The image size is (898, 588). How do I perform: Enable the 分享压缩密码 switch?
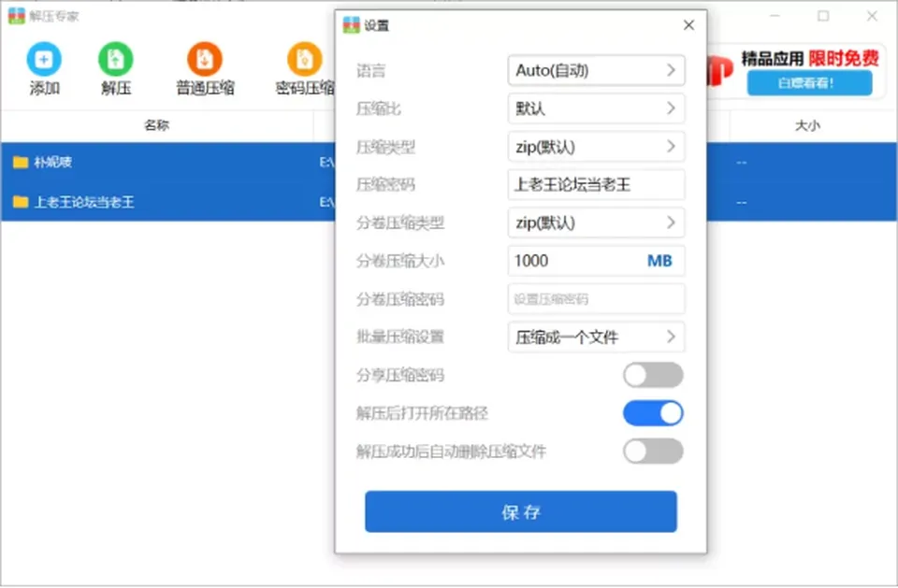pyautogui.click(x=653, y=375)
